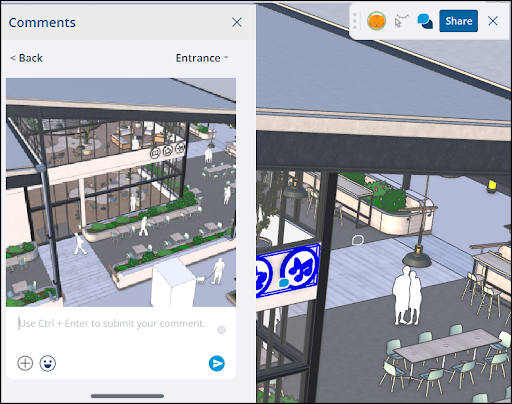Click the blue Share button
This screenshot has height=404, width=512.
458,21
